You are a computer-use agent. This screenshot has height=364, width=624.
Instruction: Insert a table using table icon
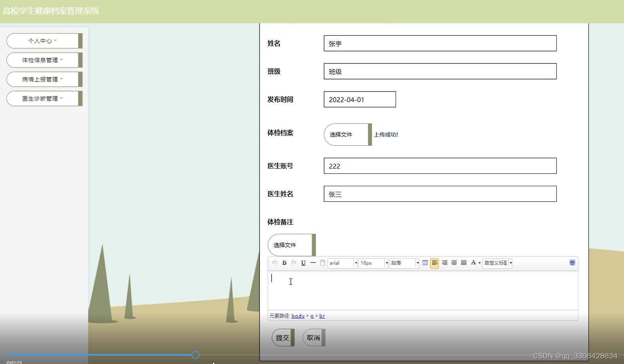[425, 263]
